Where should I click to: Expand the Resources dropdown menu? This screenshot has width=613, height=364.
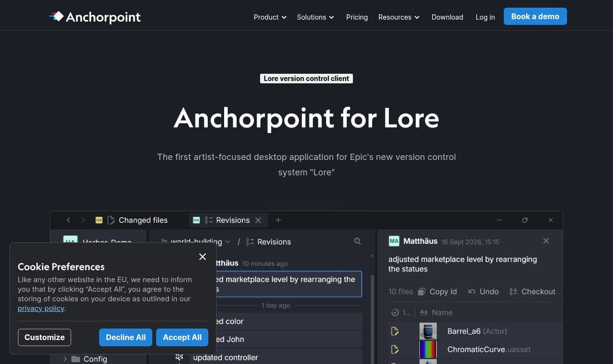click(x=399, y=17)
